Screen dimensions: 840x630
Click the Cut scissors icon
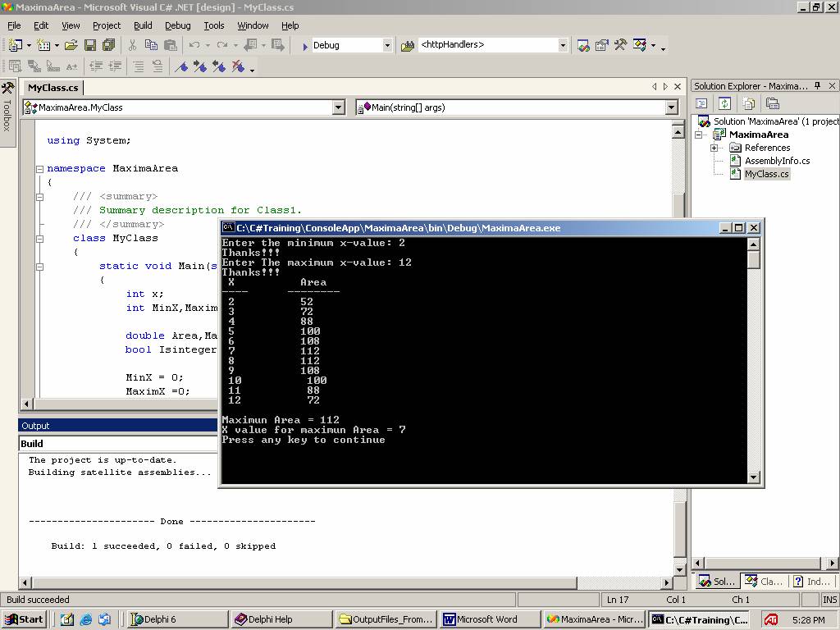[x=132, y=46]
